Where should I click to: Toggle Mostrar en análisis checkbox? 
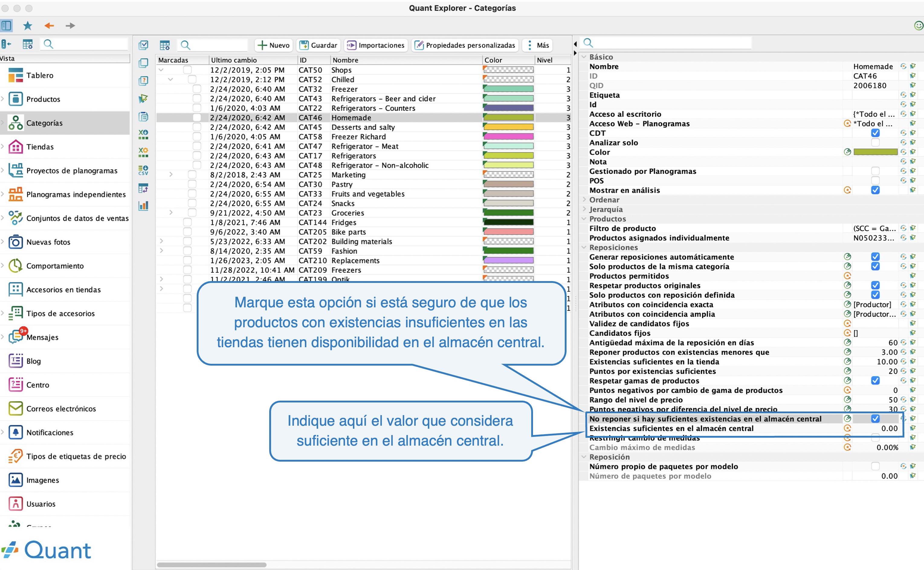pyautogui.click(x=875, y=190)
